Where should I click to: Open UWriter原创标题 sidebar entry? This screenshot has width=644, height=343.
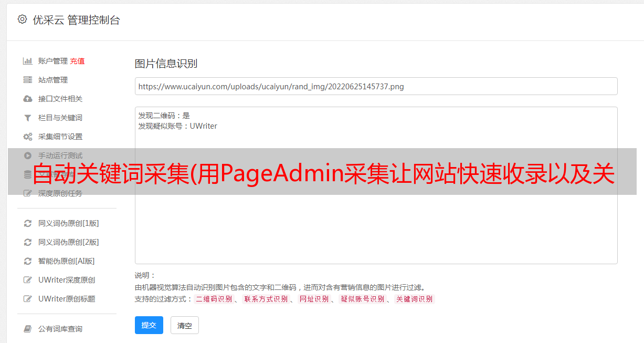(x=67, y=299)
